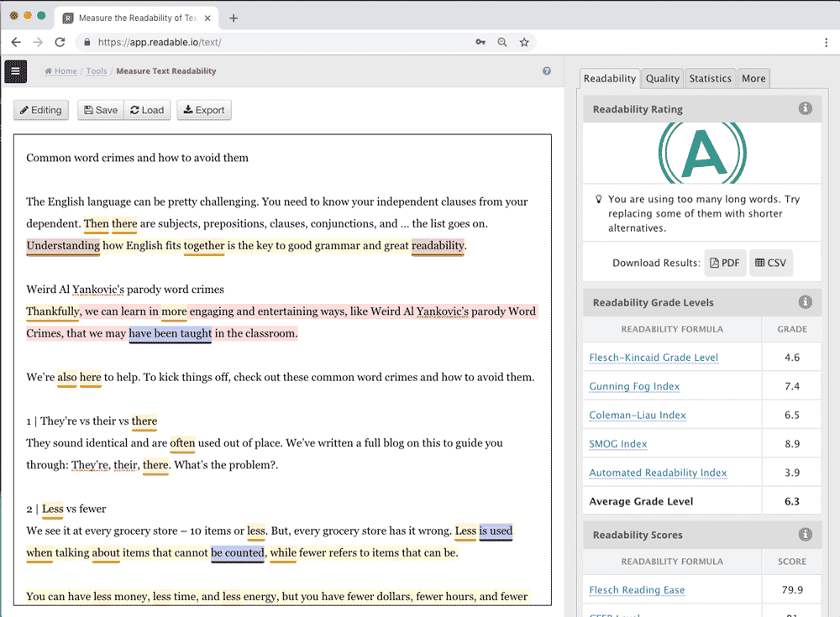The width and height of the screenshot is (840, 617).
Task: Close the Measure the Readability tab
Action: [207, 18]
